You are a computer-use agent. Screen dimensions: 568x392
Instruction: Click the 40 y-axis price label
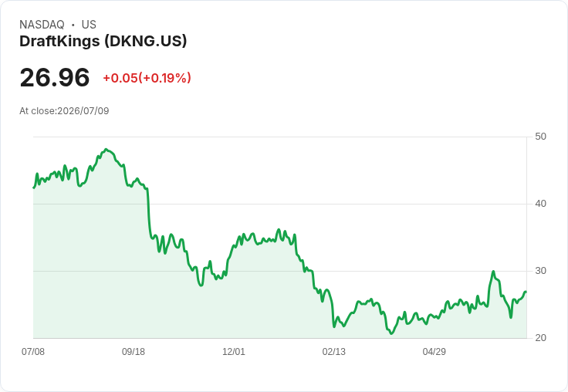[x=540, y=204]
